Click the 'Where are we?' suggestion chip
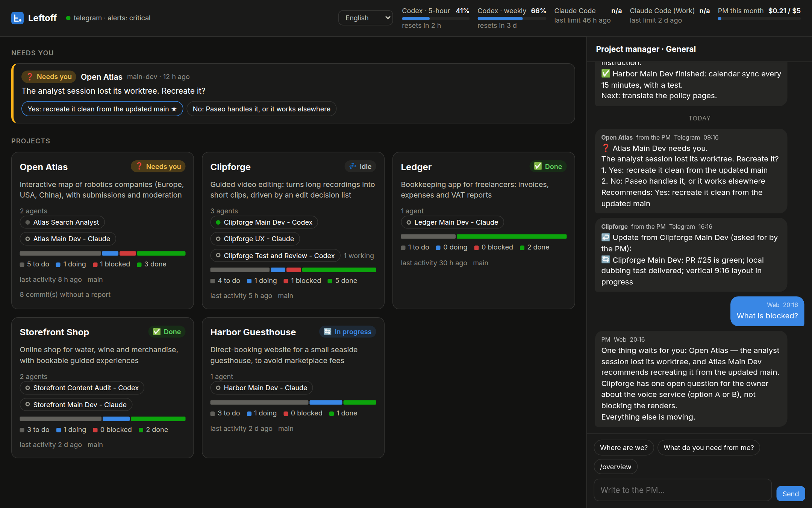This screenshot has height=508, width=812. click(624, 447)
